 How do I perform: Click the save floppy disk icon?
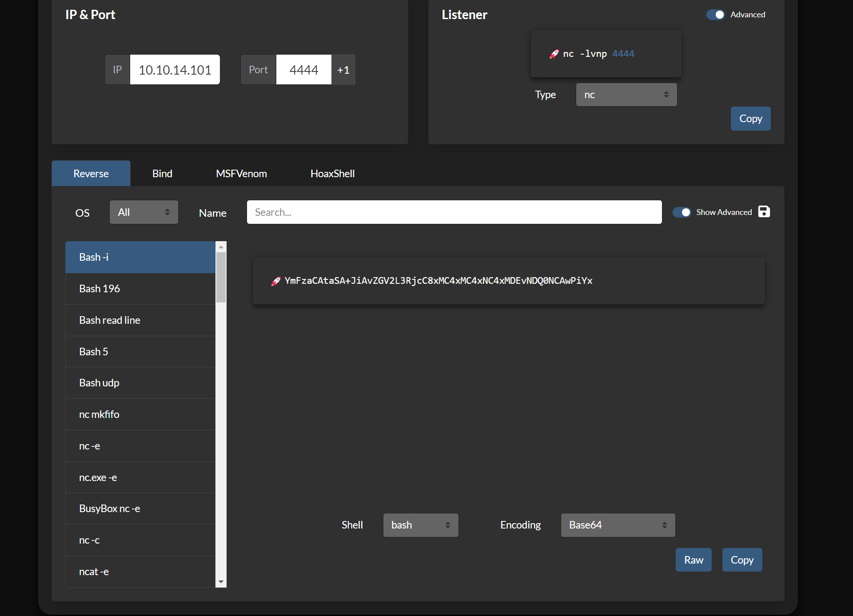tap(764, 212)
